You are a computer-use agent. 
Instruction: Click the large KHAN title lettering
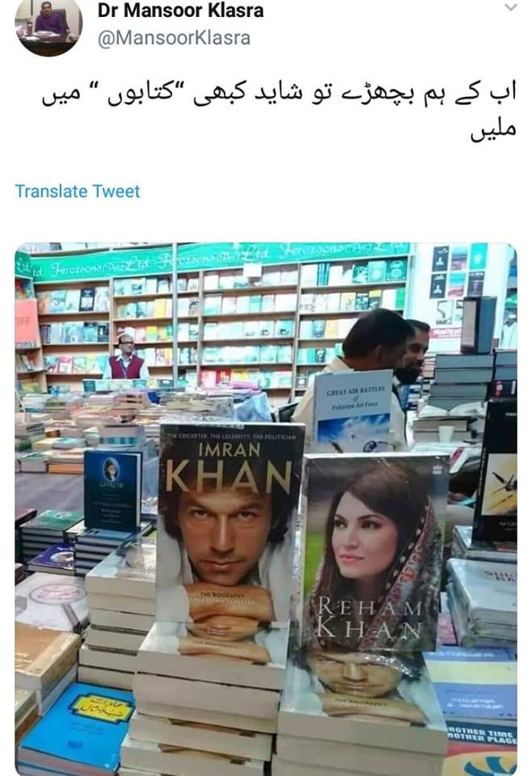pos(228,476)
